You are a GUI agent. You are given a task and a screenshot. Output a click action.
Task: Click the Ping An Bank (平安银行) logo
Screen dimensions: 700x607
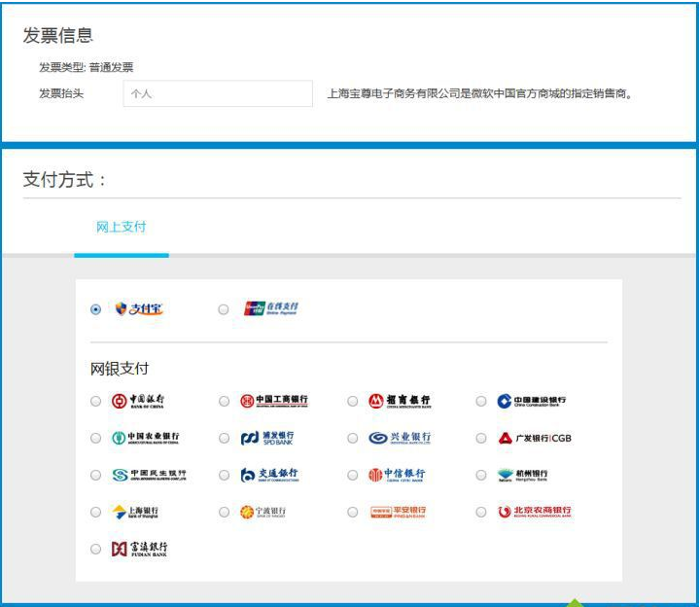click(x=398, y=513)
